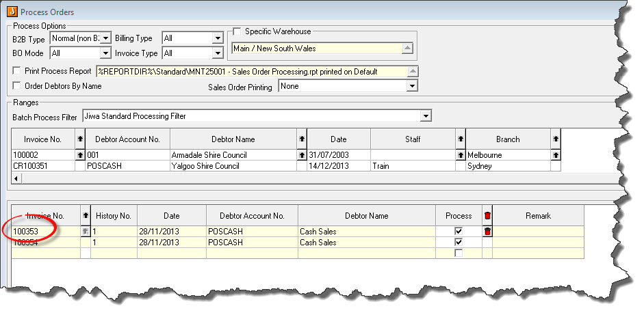Click Sydney branch cell
Image resolution: width=644 pixels, height=315 pixels.
click(508, 166)
